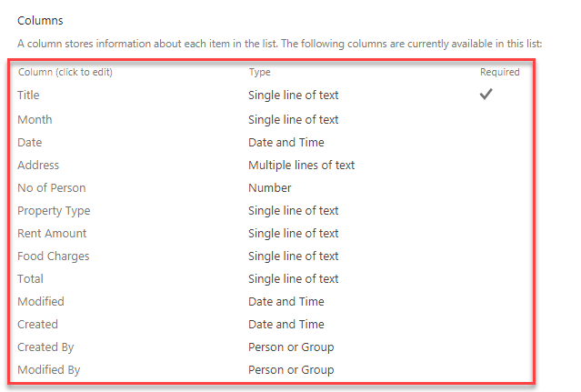This screenshot has height=392, width=581.
Task: Click the No of Person column
Action: 51,187
